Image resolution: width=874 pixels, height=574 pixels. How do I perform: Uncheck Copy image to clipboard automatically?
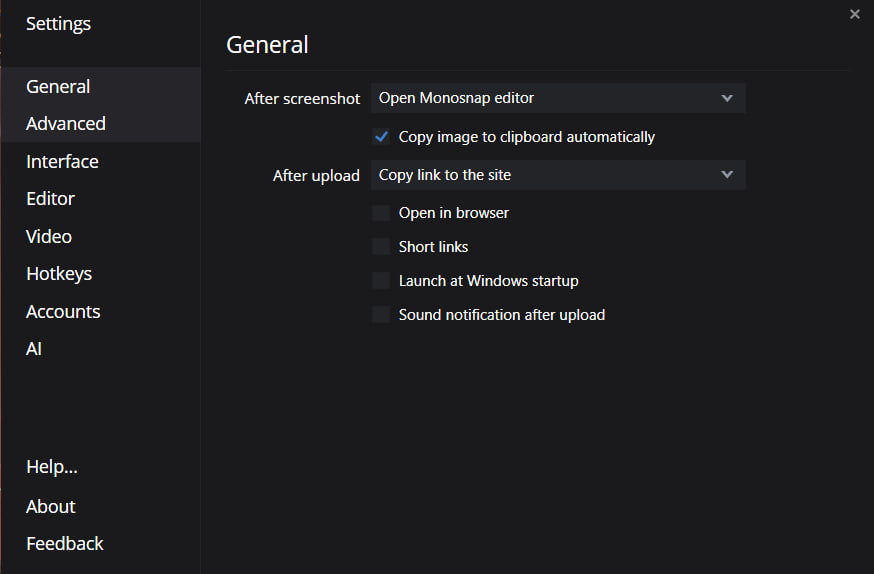click(381, 137)
